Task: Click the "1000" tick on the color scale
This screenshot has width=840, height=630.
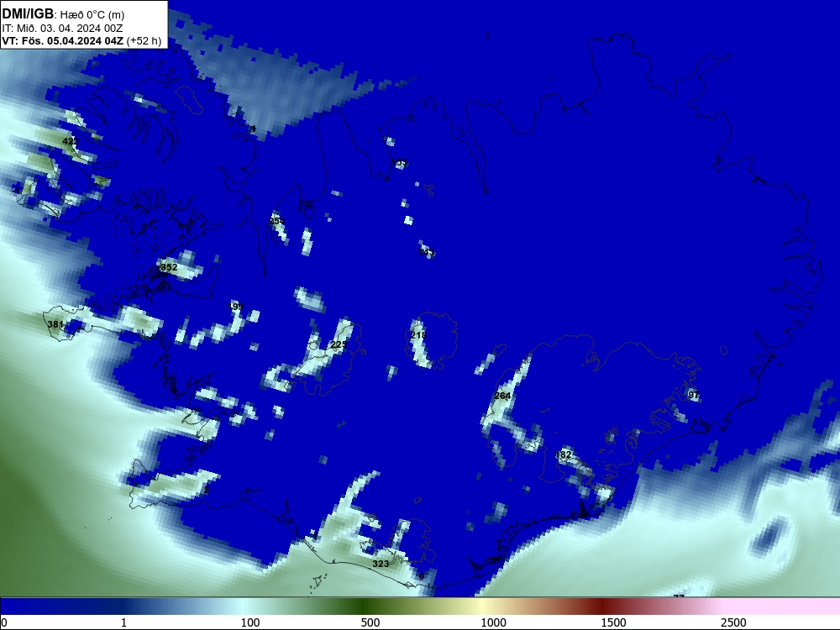Action: tap(493, 622)
